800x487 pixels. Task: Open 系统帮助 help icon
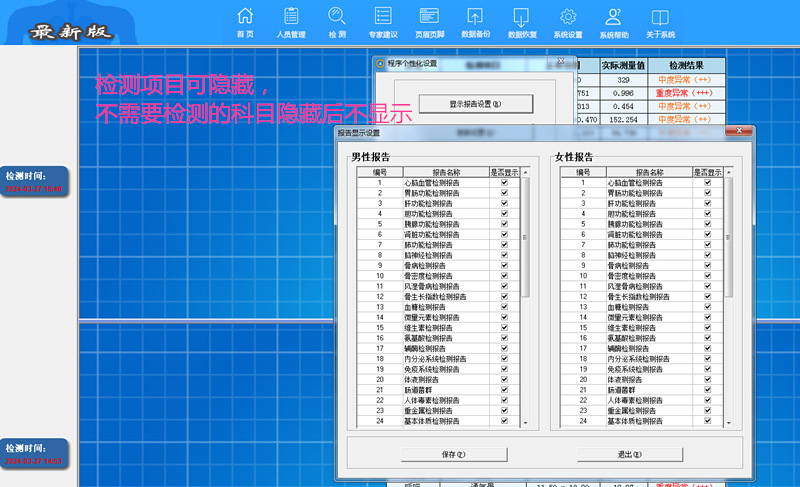point(614,22)
